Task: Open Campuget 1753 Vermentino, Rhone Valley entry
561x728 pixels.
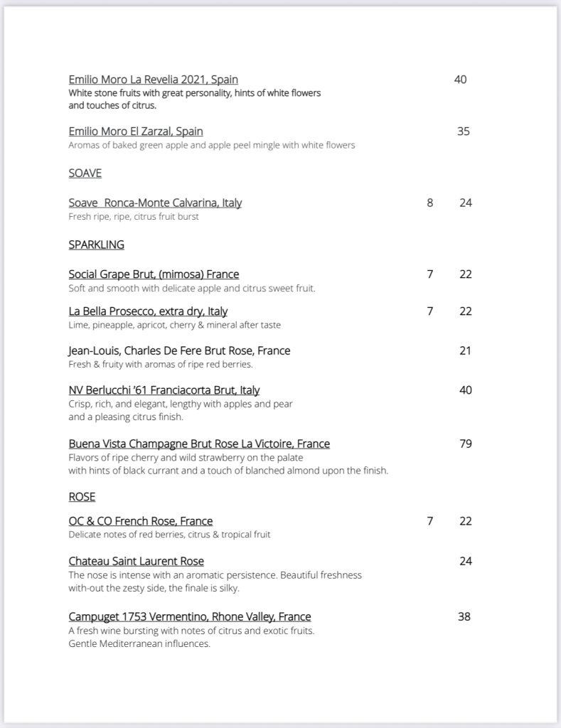Action: coord(190,616)
